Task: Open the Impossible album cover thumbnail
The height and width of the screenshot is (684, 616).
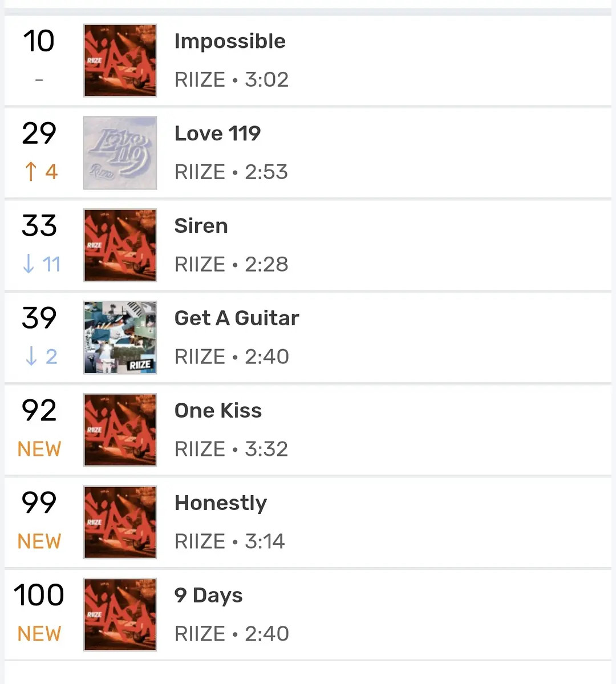Action: [120, 60]
